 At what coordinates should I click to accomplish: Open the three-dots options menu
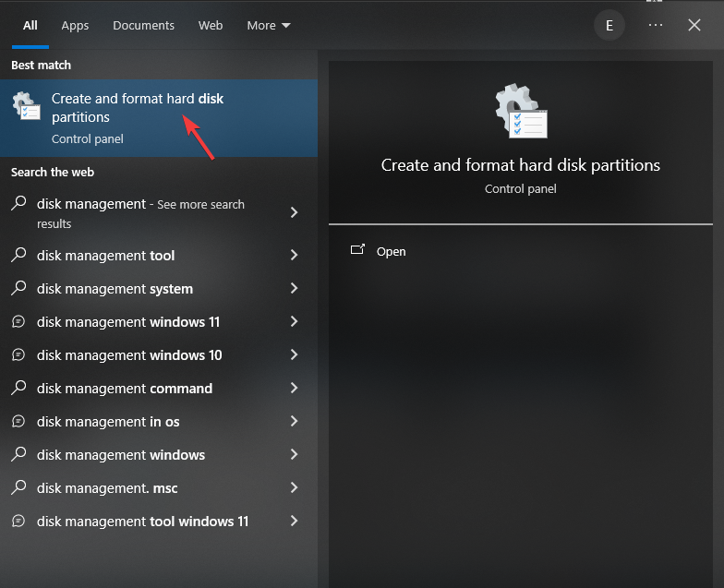tap(656, 26)
